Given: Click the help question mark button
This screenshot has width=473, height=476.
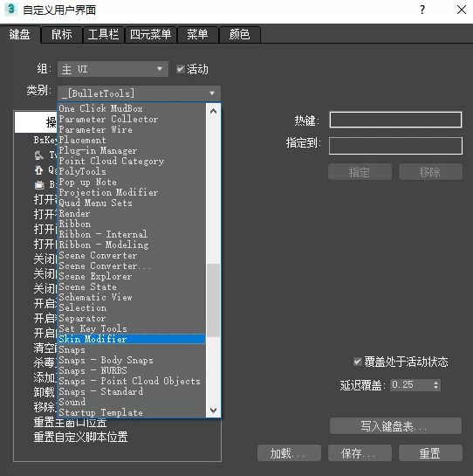Looking at the screenshot, I should tap(422, 10).
